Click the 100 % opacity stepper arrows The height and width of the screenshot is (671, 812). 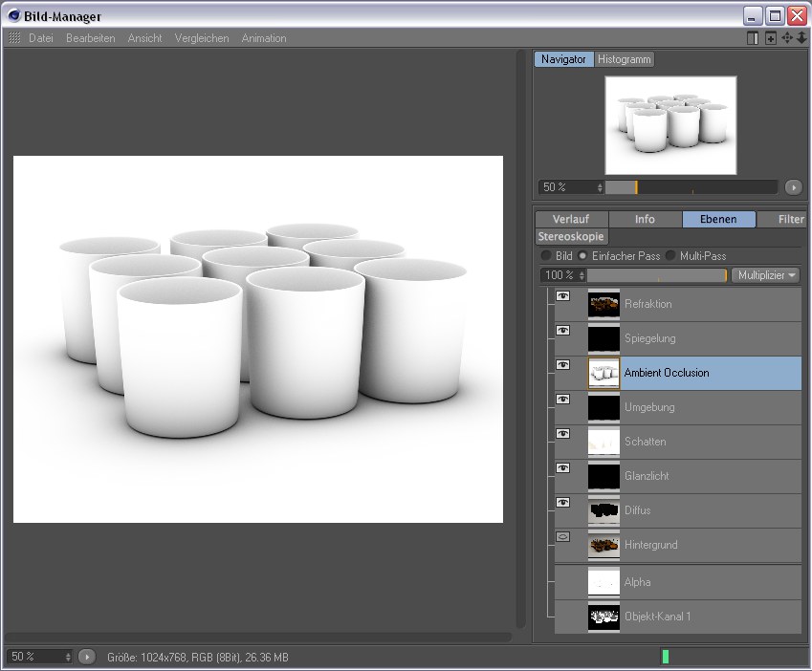tap(581, 275)
